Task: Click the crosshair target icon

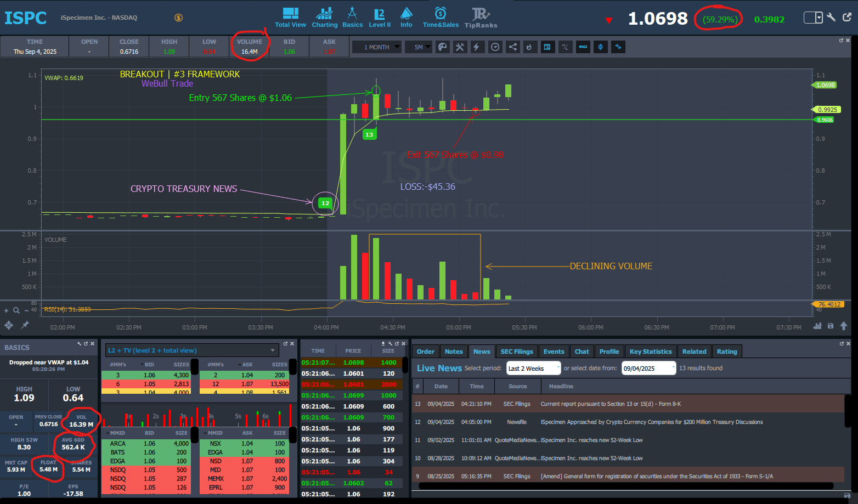Action: tap(9, 325)
